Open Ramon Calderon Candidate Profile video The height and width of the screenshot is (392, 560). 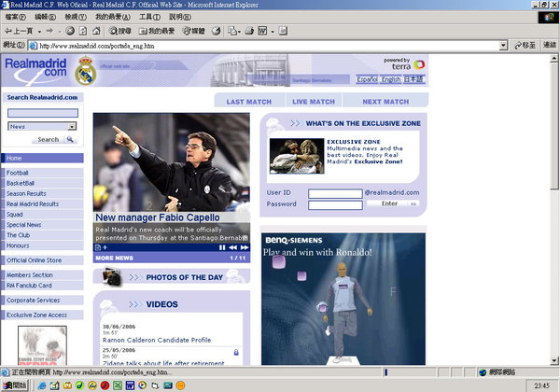157,340
